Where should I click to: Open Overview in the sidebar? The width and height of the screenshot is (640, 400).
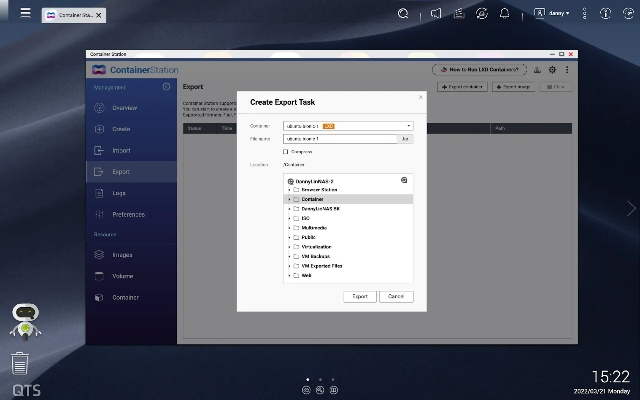tap(125, 108)
